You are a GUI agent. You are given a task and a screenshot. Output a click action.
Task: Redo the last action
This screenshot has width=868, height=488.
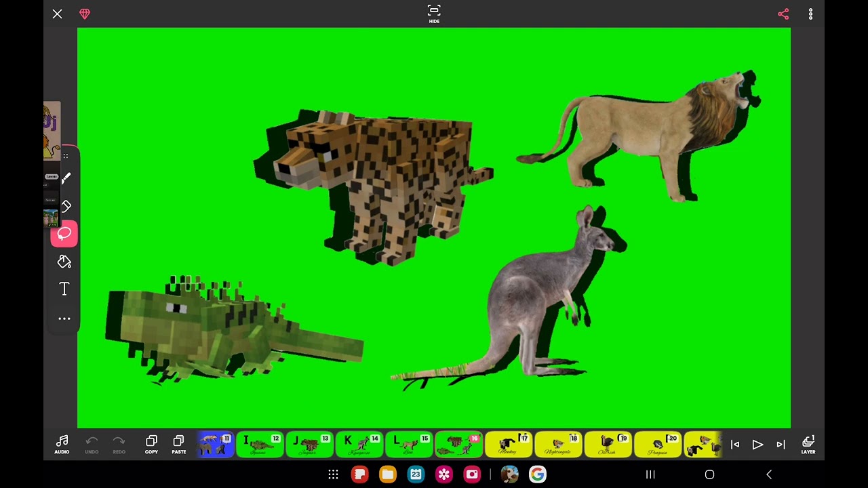(119, 445)
